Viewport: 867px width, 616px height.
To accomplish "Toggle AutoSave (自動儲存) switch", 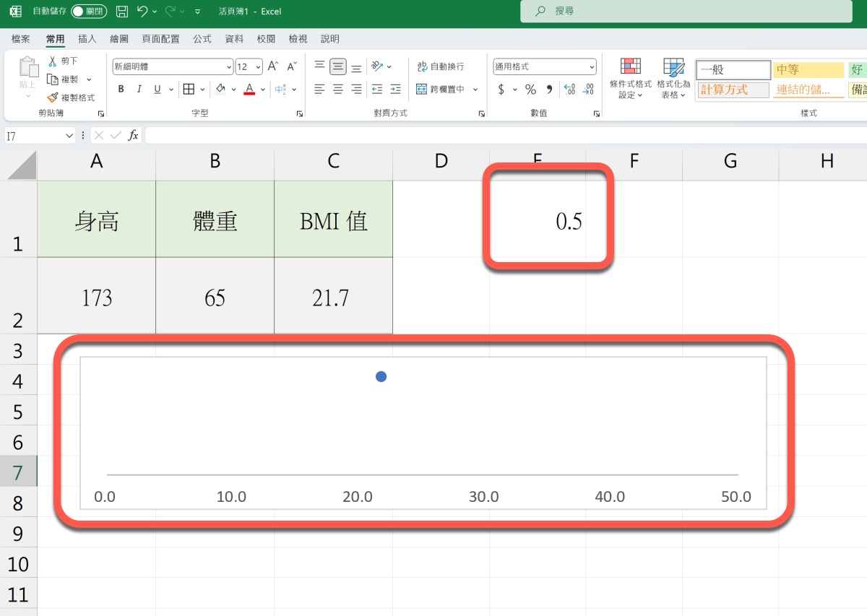I will click(88, 12).
